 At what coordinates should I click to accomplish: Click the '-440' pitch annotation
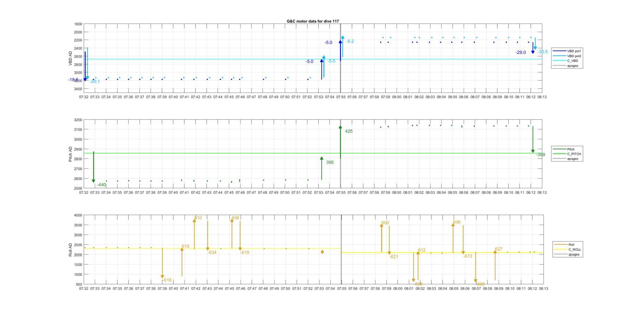102,185
